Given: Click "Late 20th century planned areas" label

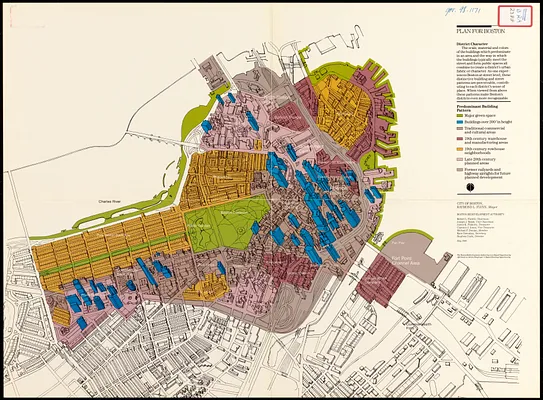Looking at the screenshot, I should click(480, 161).
